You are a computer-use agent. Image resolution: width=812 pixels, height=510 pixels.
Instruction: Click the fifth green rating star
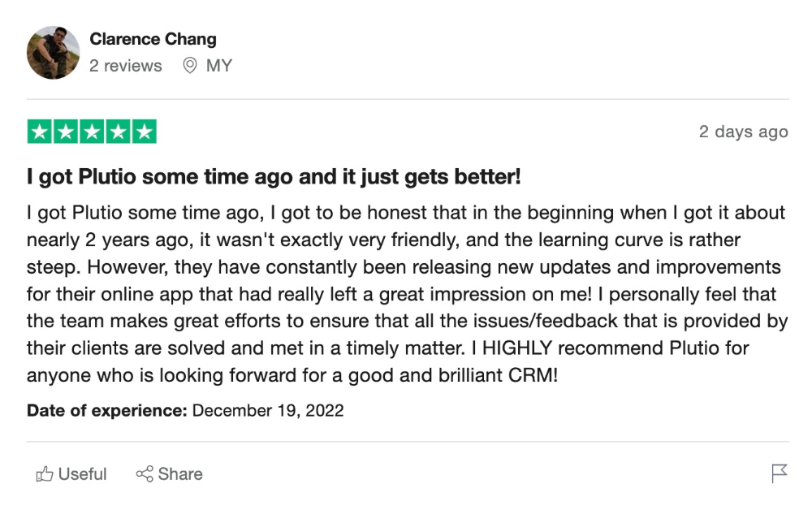coord(145,132)
